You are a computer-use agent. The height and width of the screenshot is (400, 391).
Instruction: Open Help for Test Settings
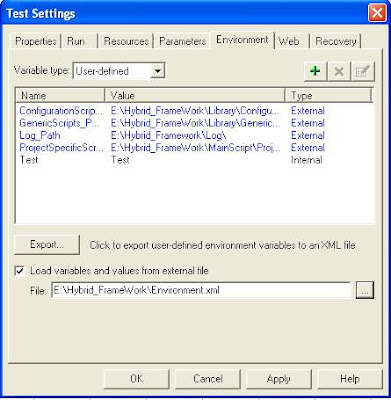pyautogui.click(x=350, y=379)
